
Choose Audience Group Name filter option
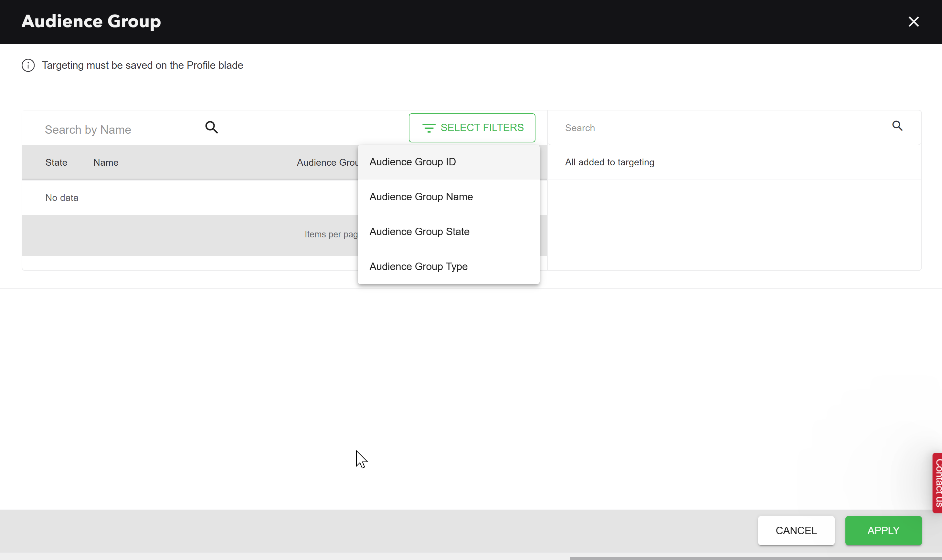click(421, 197)
